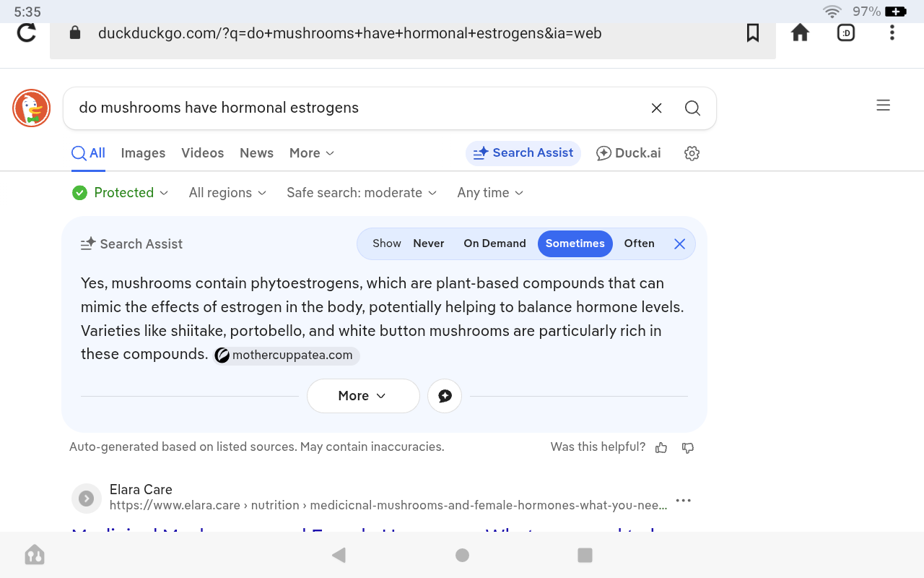Tap the bookmark icon in address bar
This screenshot has width=924, height=578.
click(x=753, y=33)
